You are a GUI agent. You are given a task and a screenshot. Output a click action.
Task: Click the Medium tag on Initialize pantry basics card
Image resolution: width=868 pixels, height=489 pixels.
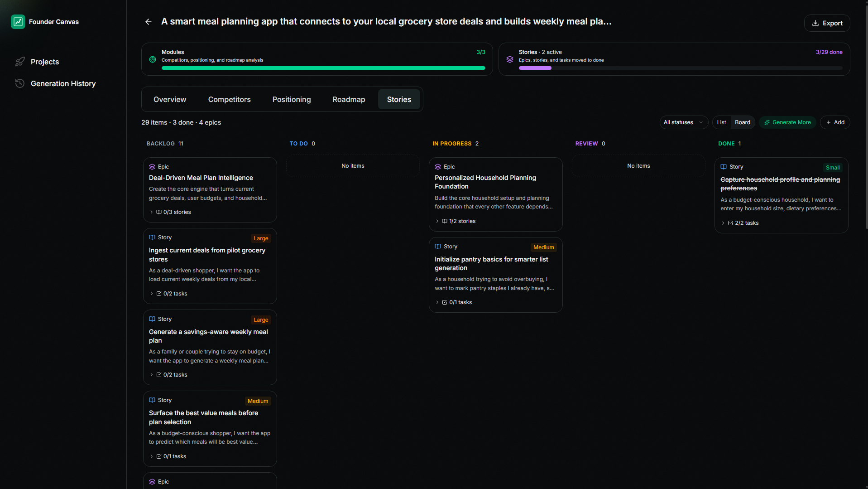click(x=543, y=247)
